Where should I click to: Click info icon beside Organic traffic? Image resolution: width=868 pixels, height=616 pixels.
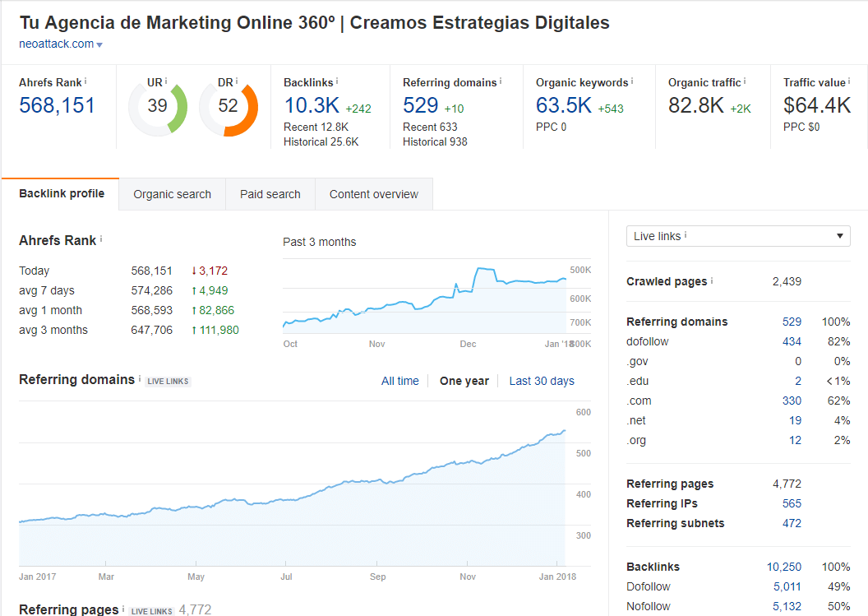(x=745, y=81)
